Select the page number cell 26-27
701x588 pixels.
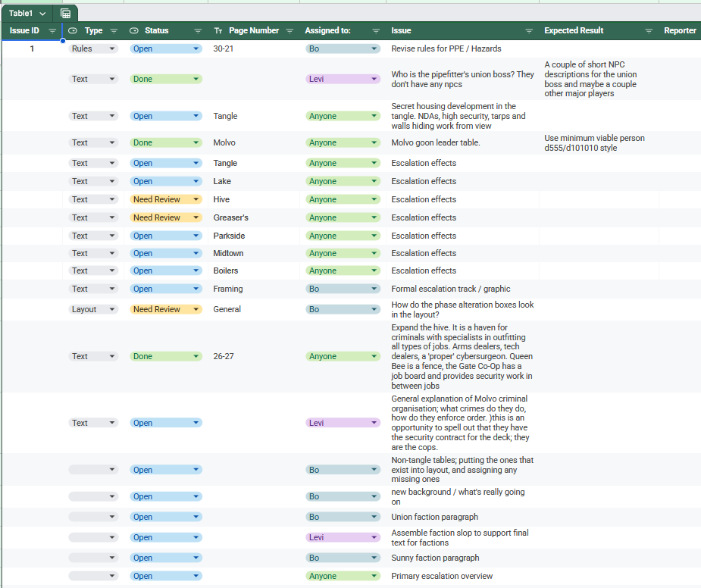pos(224,356)
